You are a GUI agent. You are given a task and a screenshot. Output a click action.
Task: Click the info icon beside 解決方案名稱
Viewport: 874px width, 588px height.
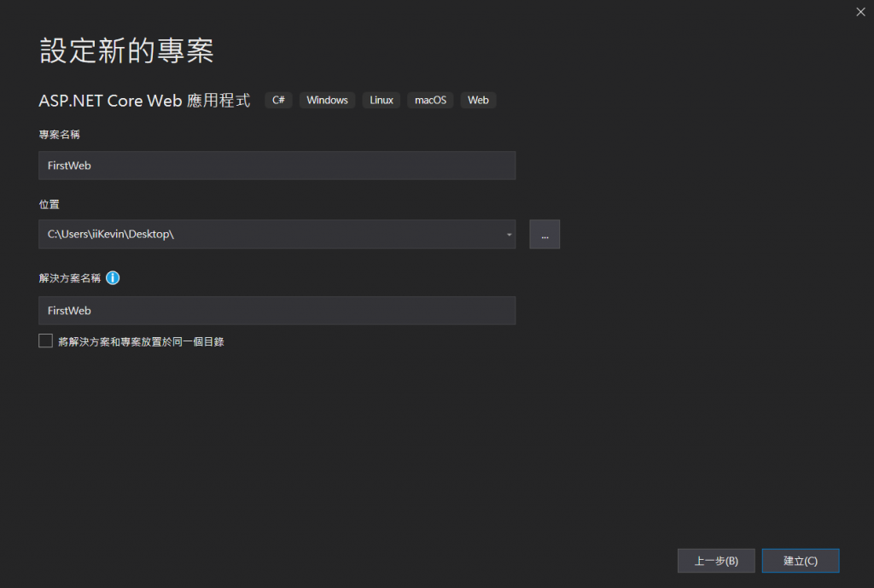coord(113,278)
